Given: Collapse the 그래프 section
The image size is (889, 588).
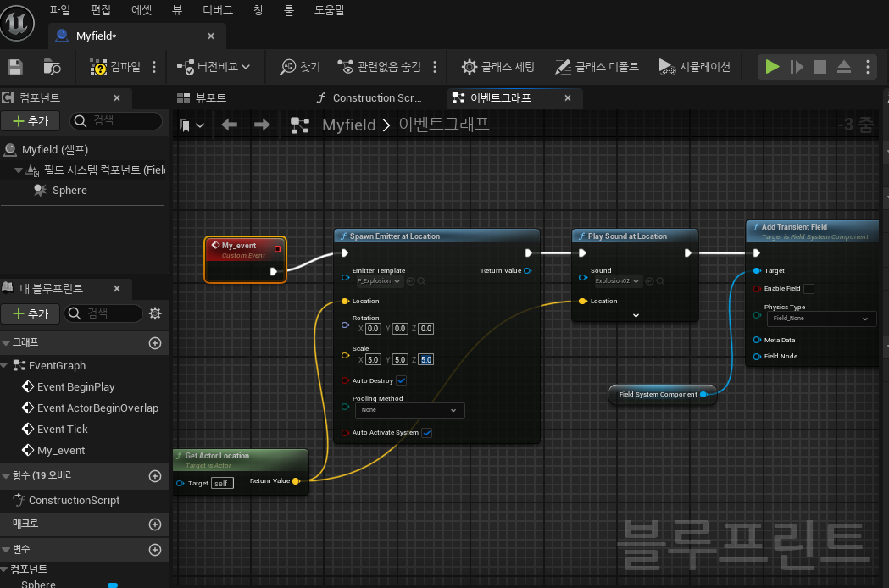Looking at the screenshot, I should click(6, 342).
